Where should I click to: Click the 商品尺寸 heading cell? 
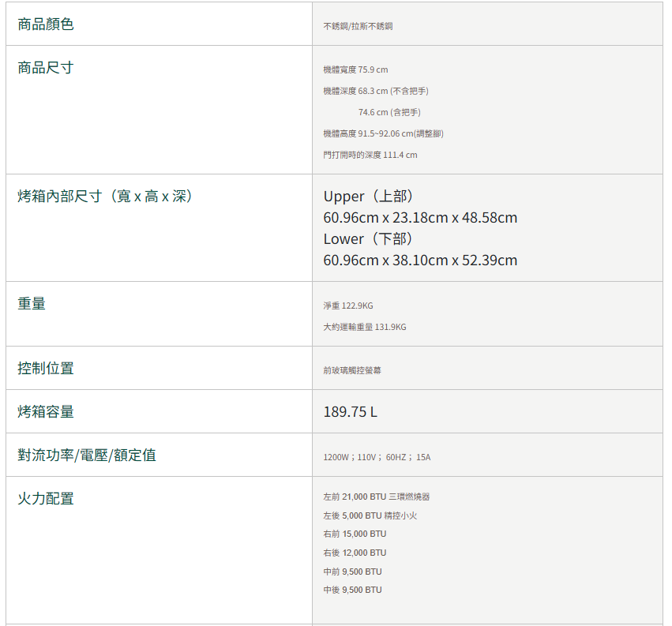pos(46,68)
